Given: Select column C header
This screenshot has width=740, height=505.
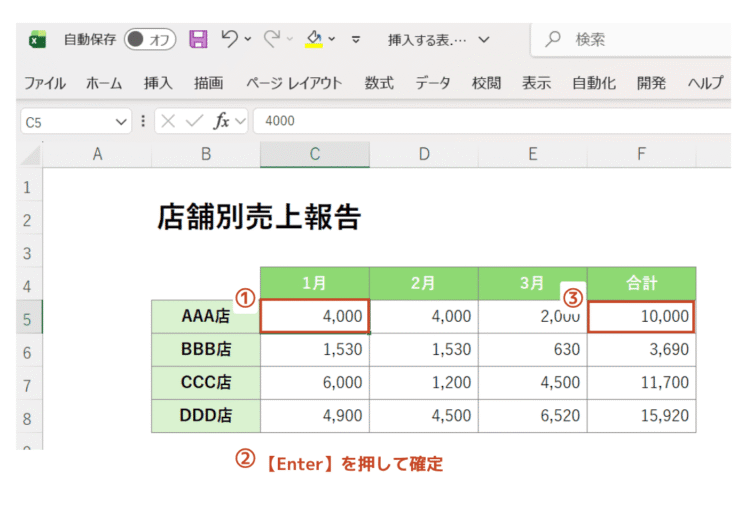Looking at the screenshot, I should coord(315,154).
